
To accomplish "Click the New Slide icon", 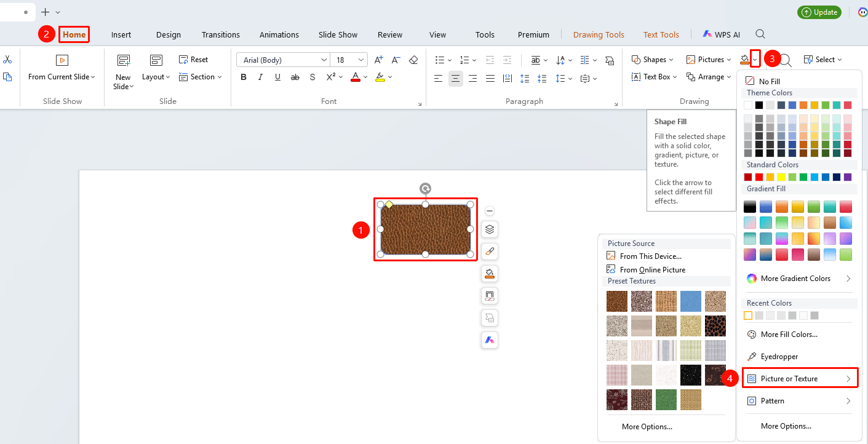I will (123, 60).
